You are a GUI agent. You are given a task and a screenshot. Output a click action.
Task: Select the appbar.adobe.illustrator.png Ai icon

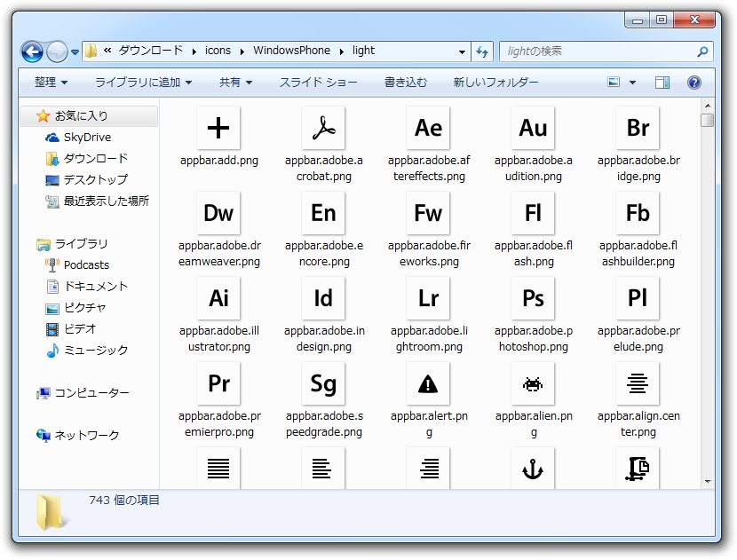pos(218,298)
